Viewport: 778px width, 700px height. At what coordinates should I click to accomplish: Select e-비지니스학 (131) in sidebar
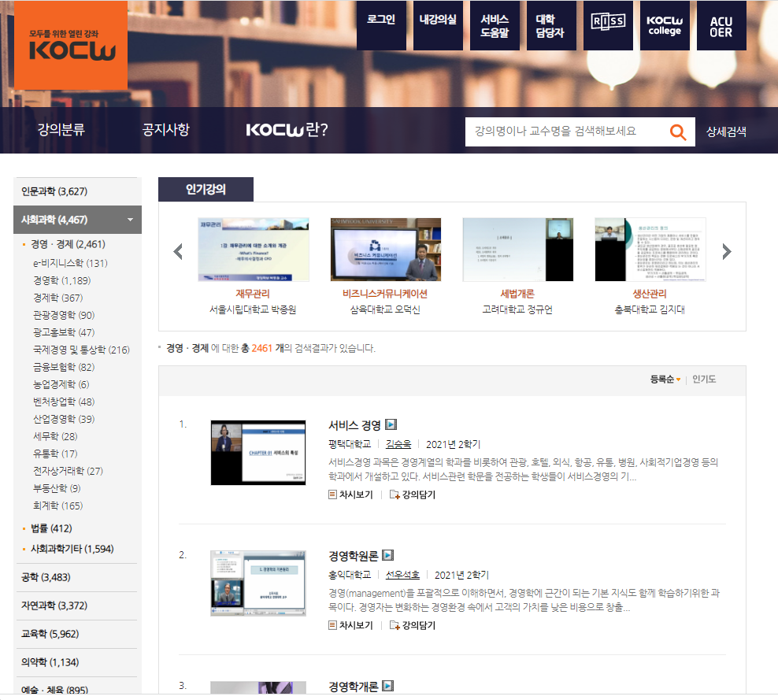(x=70, y=263)
